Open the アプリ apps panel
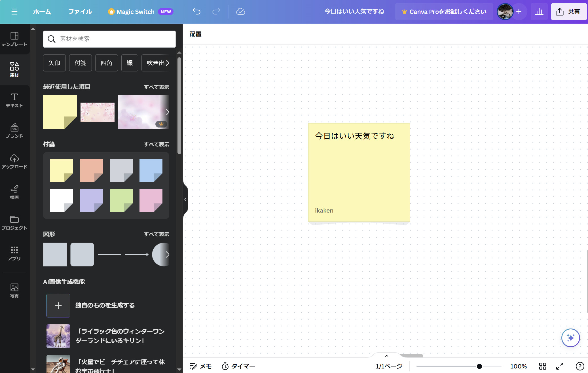 (x=14, y=253)
